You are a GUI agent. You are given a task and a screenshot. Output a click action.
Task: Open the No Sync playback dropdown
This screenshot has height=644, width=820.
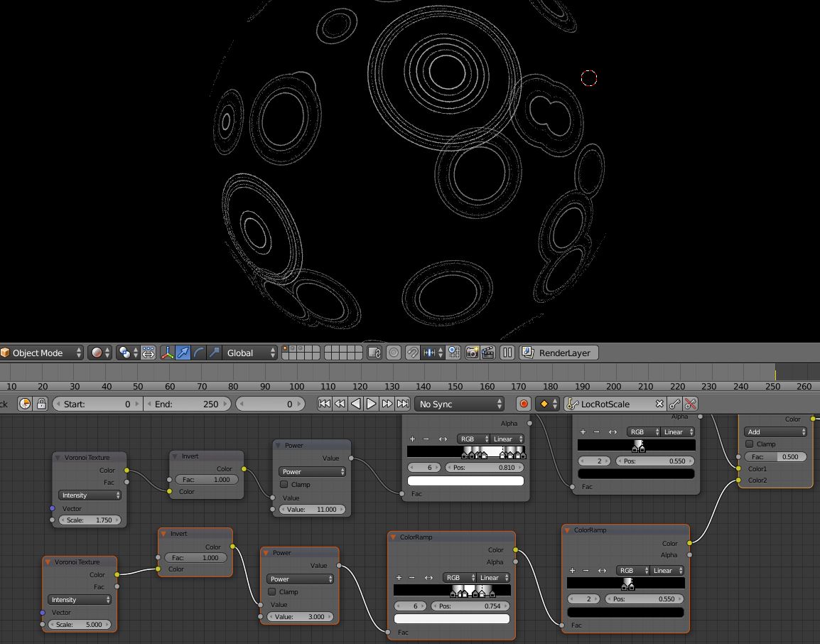tap(459, 404)
